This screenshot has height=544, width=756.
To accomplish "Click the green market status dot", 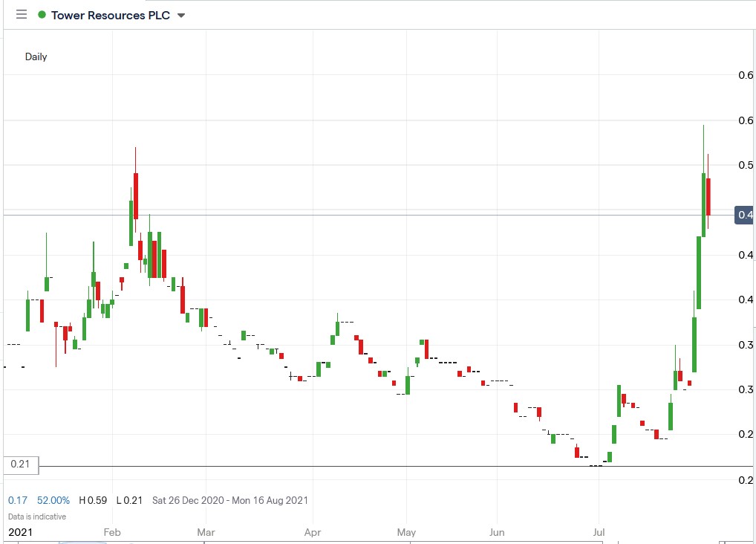I will point(43,15).
